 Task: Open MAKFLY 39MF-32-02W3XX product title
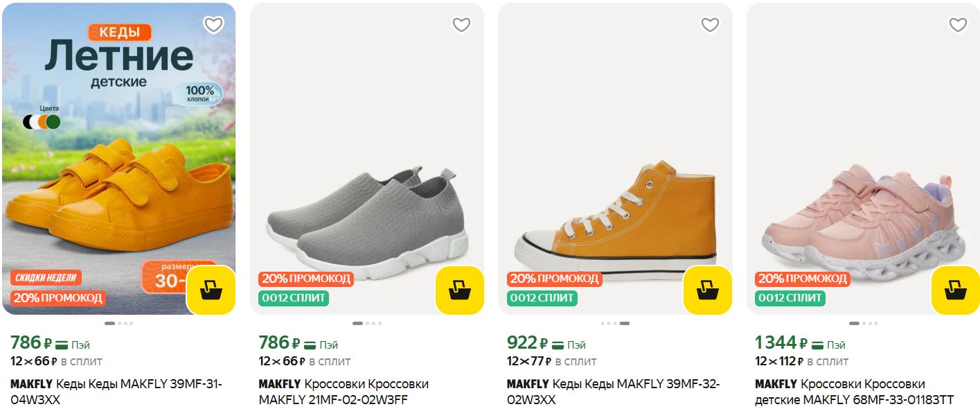[613, 392]
